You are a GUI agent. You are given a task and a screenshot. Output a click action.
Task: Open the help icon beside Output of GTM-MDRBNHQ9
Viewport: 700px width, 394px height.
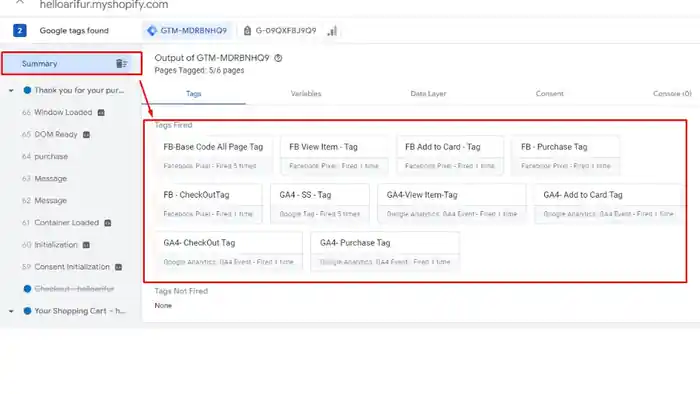(x=278, y=58)
